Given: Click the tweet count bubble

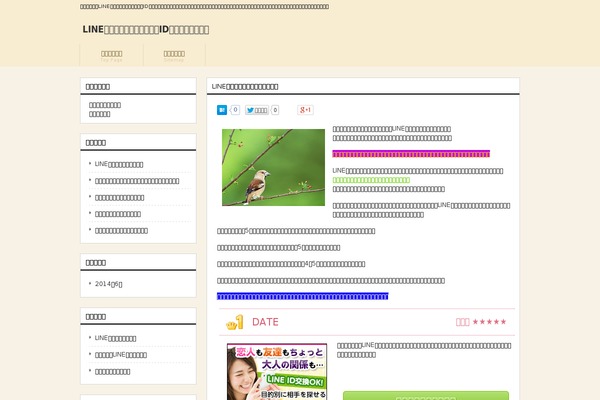Looking at the screenshot, I should coord(275,110).
